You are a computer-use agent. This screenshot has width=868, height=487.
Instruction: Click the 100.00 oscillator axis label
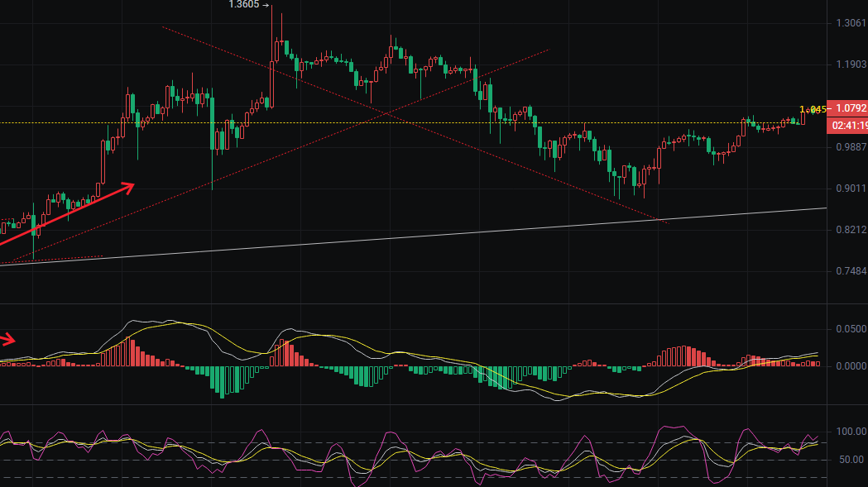[x=851, y=432]
